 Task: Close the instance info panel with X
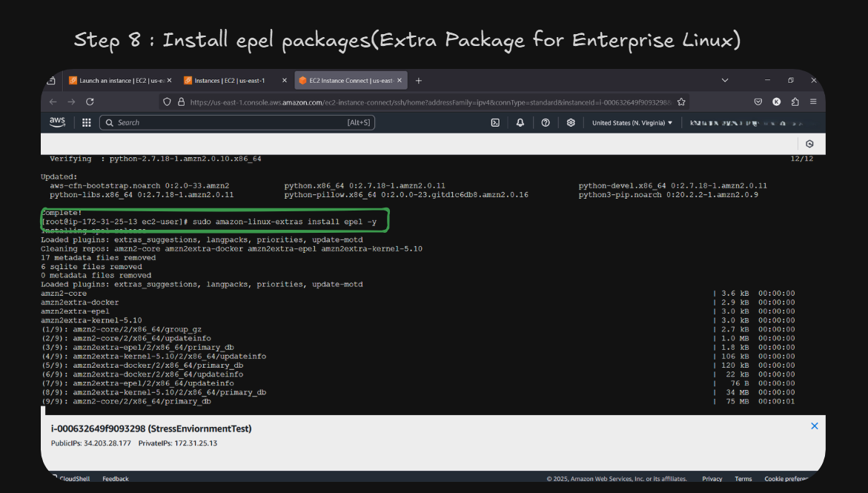(815, 426)
